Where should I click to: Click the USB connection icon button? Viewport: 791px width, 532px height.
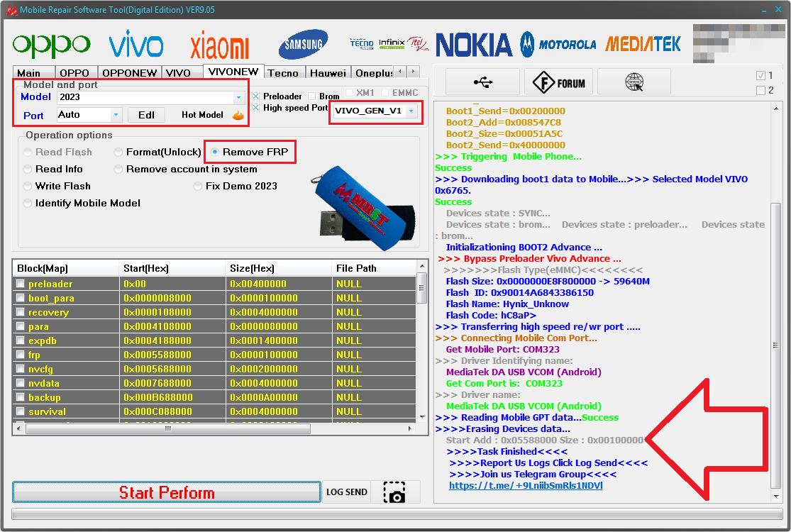tap(483, 82)
